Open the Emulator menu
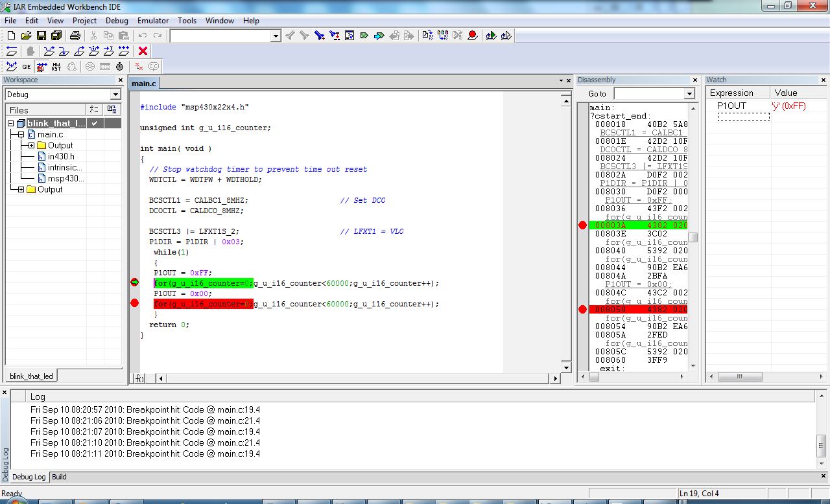This screenshot has width=830, height=504. [x=153, y=21]
